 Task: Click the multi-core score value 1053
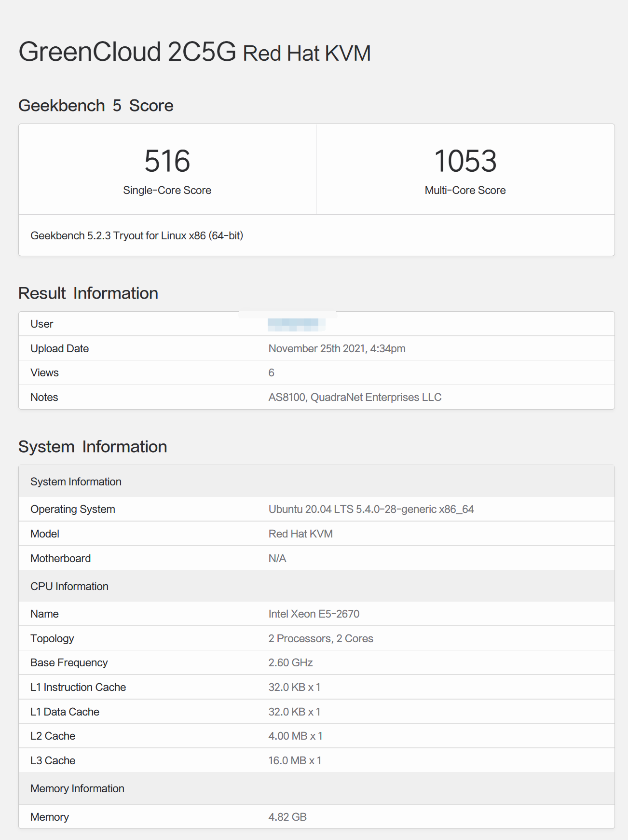pyautogui.click(x=465, y=161)
